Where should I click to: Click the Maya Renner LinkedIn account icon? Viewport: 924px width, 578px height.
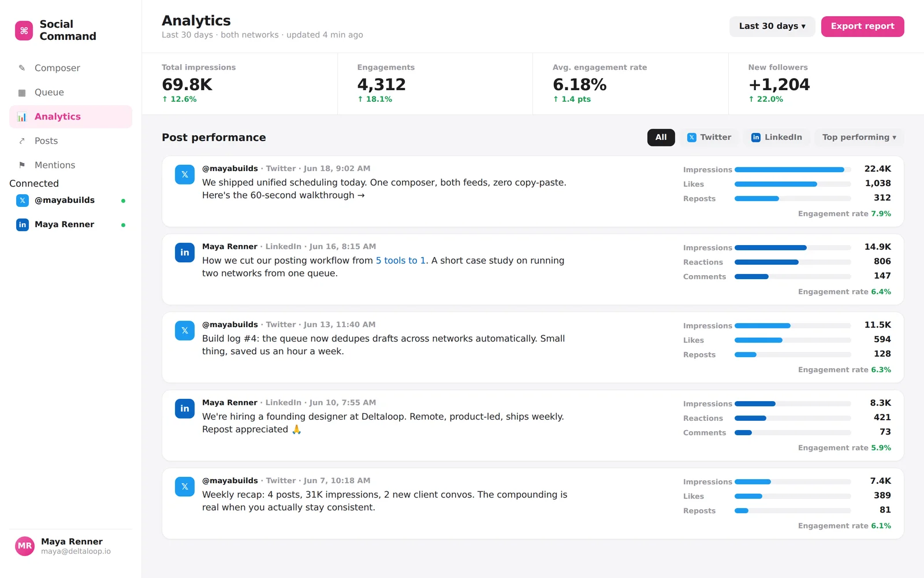(23, 225)
